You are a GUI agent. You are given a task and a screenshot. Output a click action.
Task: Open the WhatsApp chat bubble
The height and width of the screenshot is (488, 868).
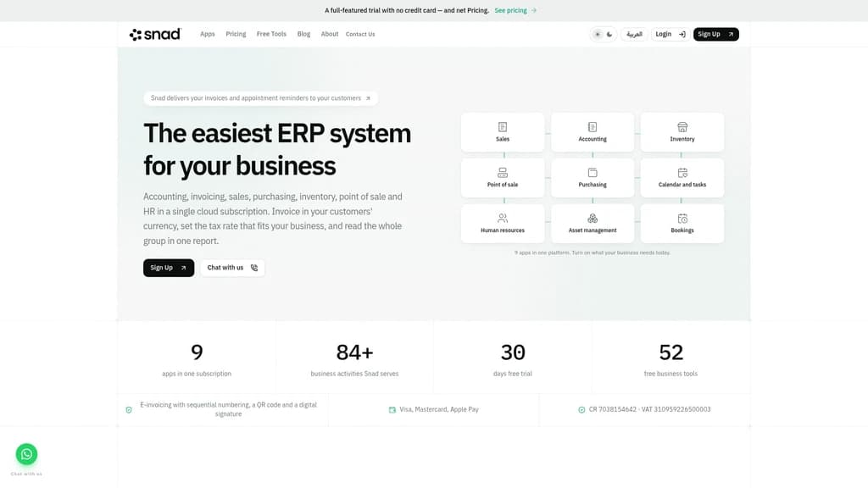[x=26, y=454]
